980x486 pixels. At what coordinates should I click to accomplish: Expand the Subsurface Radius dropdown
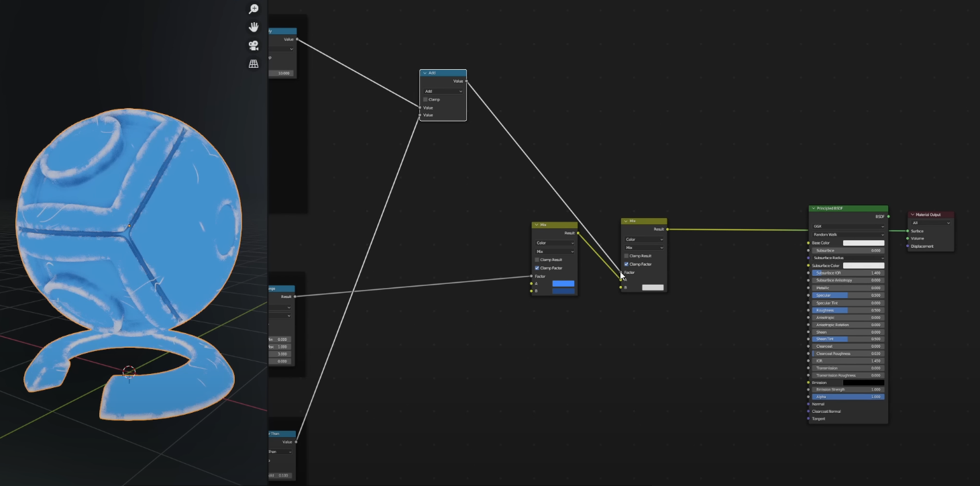click(x=848, y=258)
